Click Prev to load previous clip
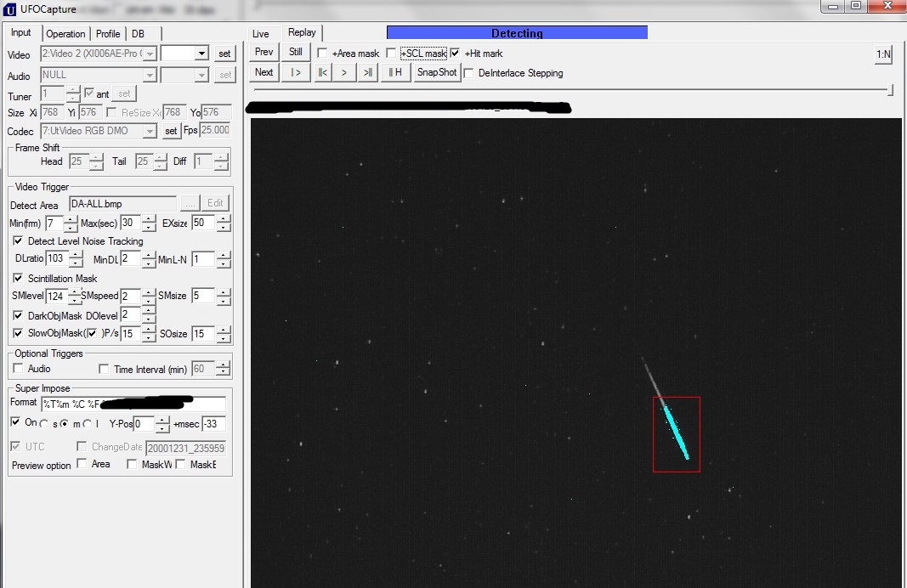This screenshot has width=907, height=588. pyautogui.click(x=264, y=52)
